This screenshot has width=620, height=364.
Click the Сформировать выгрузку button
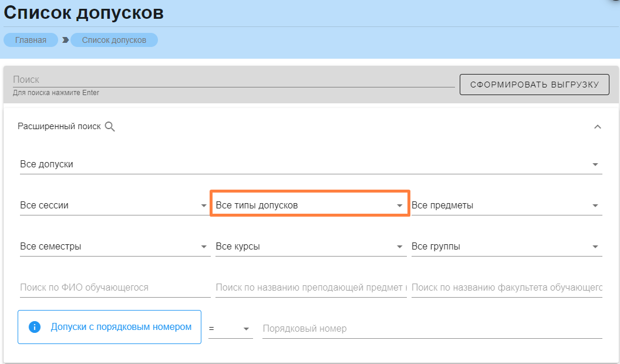coord(534,85)
